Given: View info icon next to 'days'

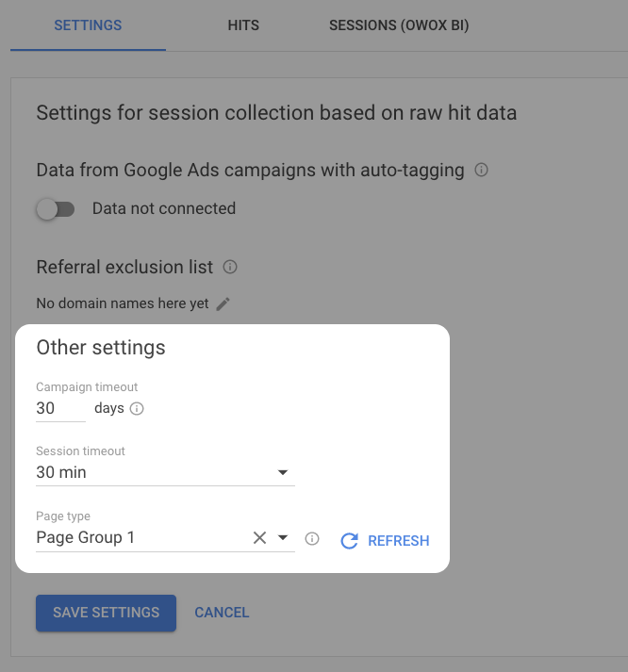Looking at the screenshot, I should pos(137,409).
